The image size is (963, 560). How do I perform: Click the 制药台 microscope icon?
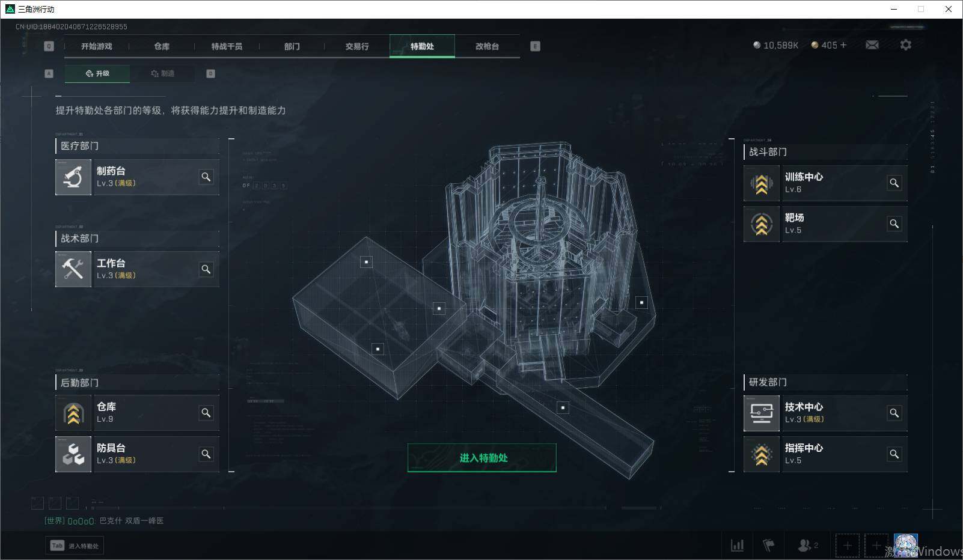coord(73,177)
